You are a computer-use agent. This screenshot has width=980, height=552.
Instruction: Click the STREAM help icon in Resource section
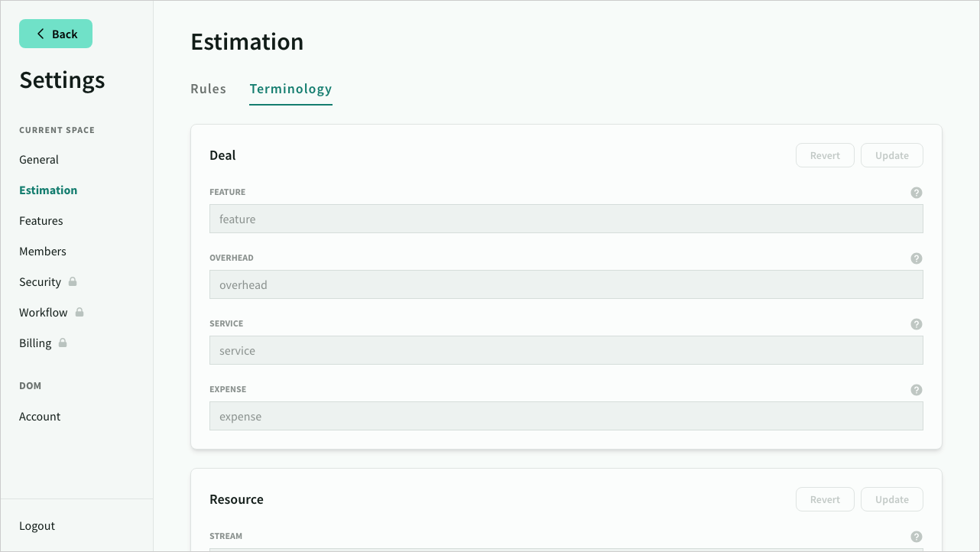coord(917,537)
